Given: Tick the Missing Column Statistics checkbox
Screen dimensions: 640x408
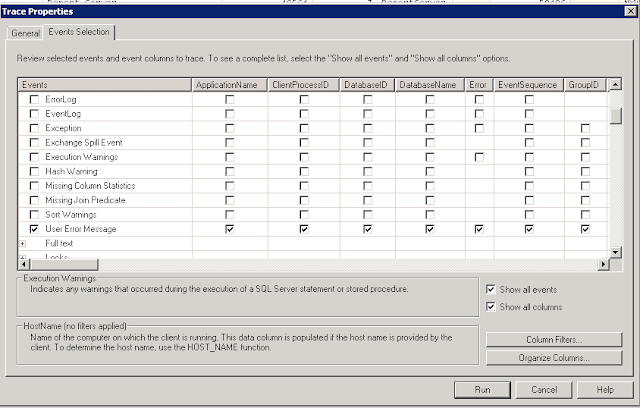Looking at the screenshot, I should tap(34, 186).
